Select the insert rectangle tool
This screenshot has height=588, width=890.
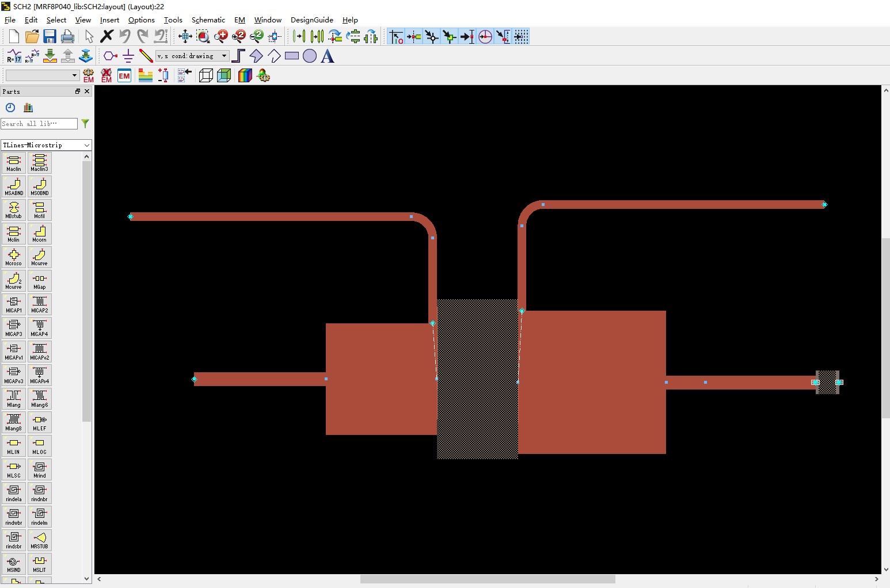pyautogui.click(x=292, y=56)
